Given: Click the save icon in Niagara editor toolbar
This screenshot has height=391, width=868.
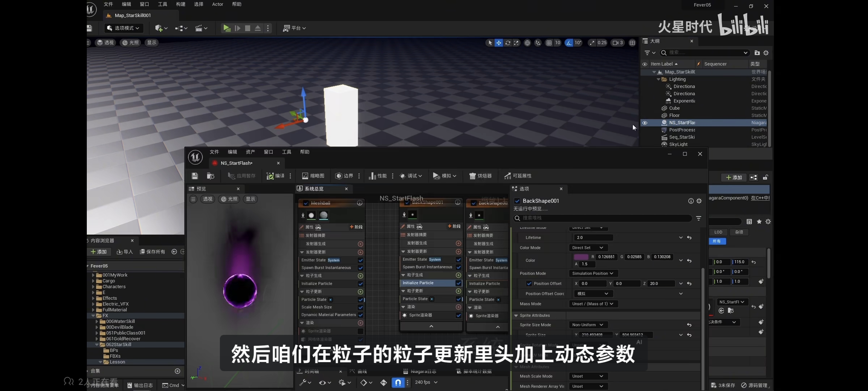Looking at the screenshot, I should tap(195, 176).
